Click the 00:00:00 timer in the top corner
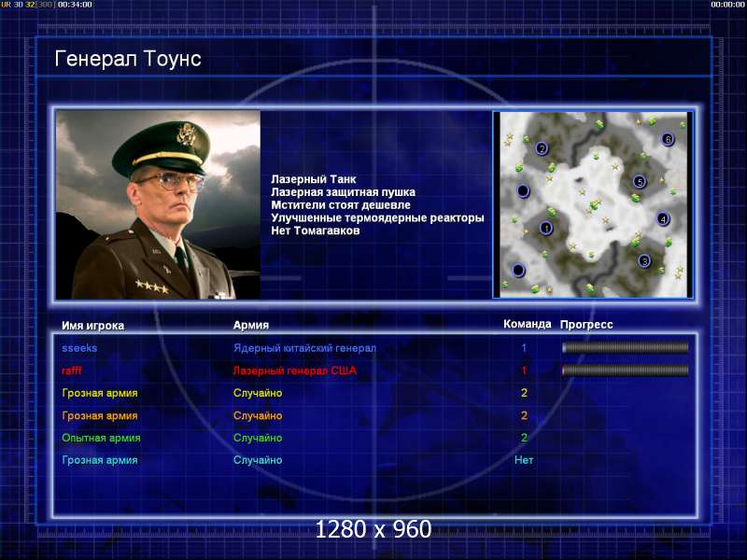 click(727, 5)
